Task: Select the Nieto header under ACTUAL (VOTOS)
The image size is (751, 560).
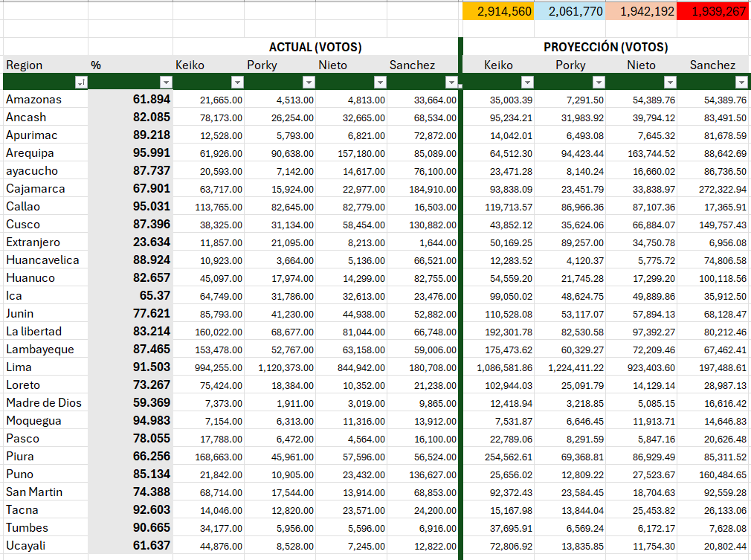Action: click(351, 65)
